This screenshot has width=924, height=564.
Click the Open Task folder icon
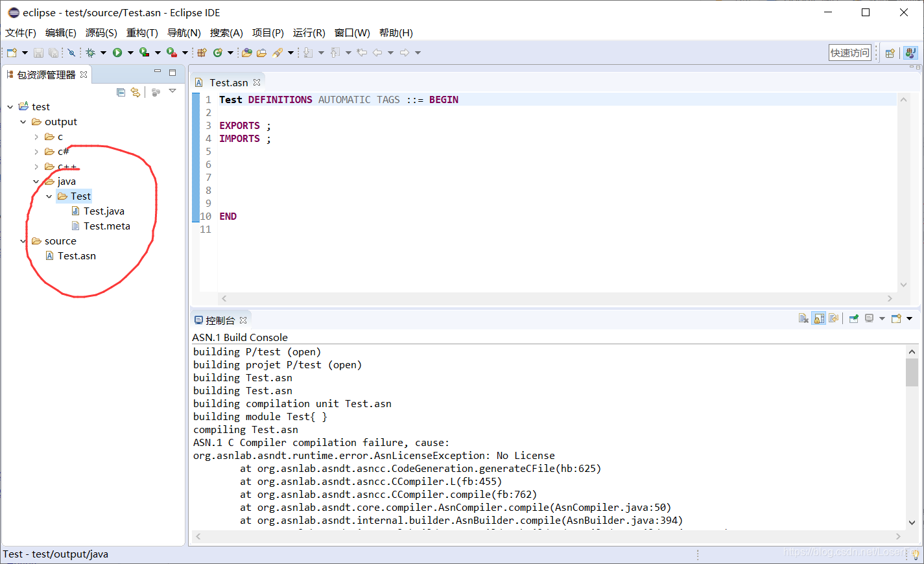[x=261, y=53]
